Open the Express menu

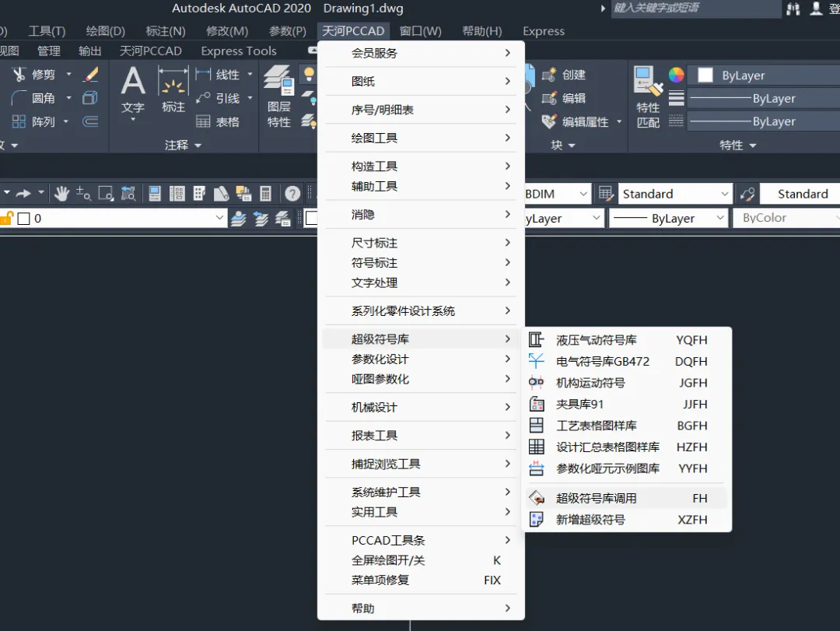pyautogui.click(x=544, y=31)
